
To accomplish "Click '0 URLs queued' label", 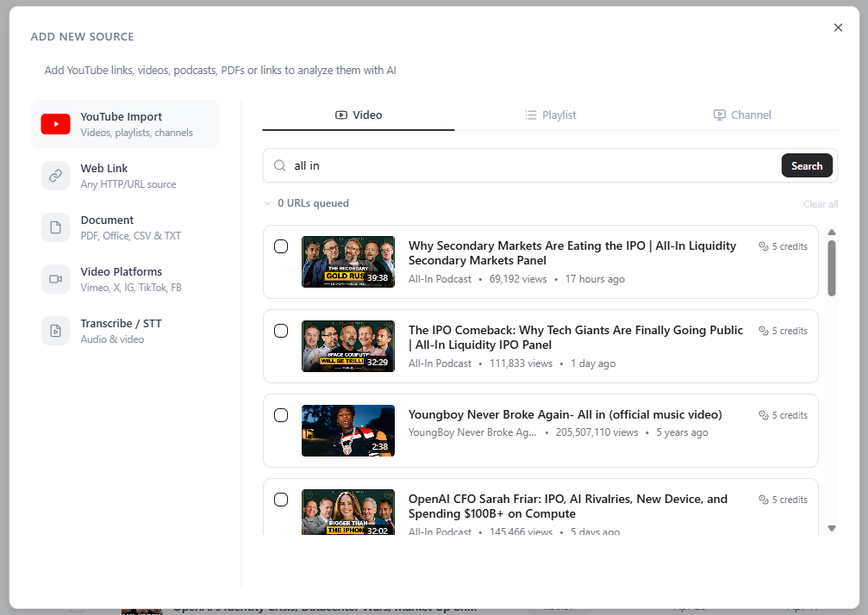I will tap(313, 203).
